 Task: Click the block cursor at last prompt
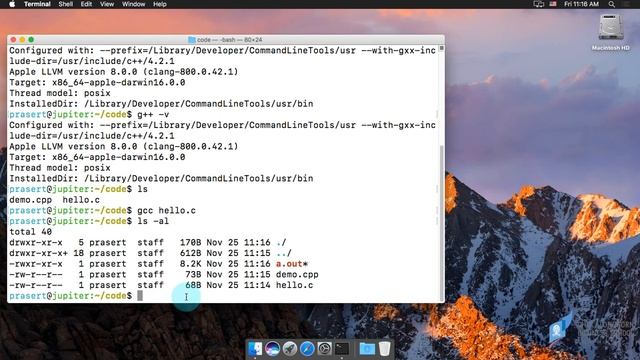[140, 296]
